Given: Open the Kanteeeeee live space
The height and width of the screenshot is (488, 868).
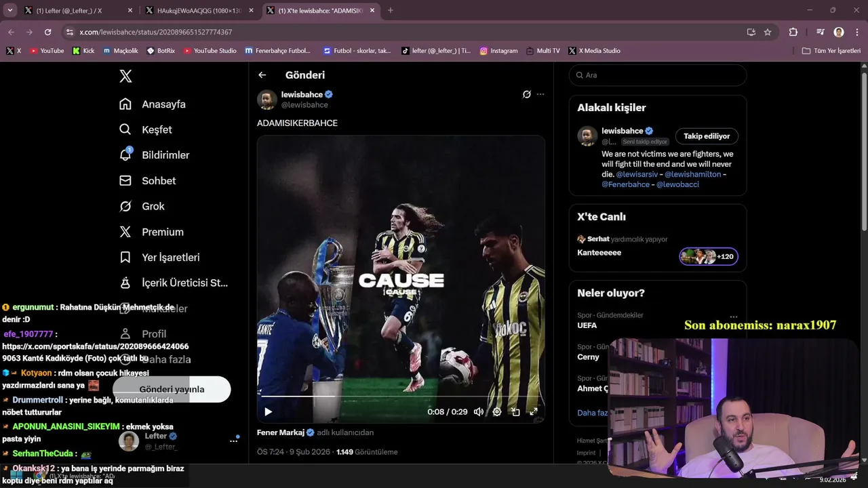Looking at the screenshot, I should (x=599, y=253).
